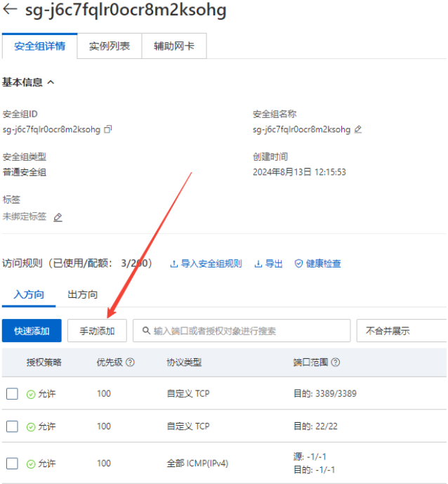Switch to 出方向 rules tab
Image resolution: width=448 pixels, height=484 pixels.
click(x=82, y=294)
